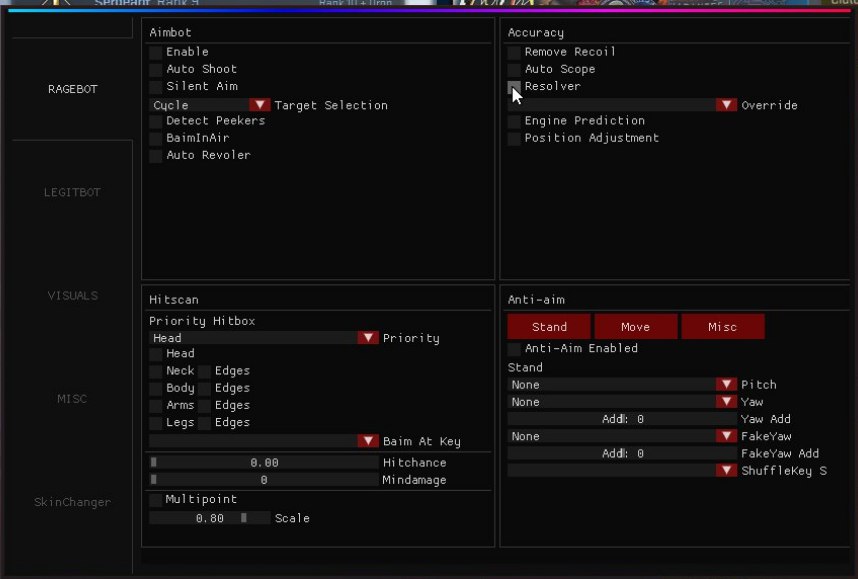Enable Remove Recoil under Accuracy
858x579 pixels.
coord(514,52)
